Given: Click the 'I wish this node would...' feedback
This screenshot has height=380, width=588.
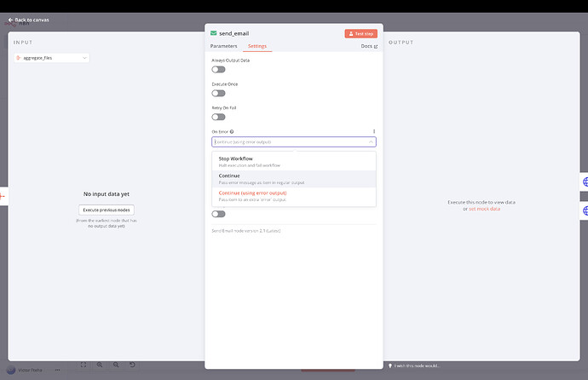Looking at the screenshot, I should click(417, 366).
